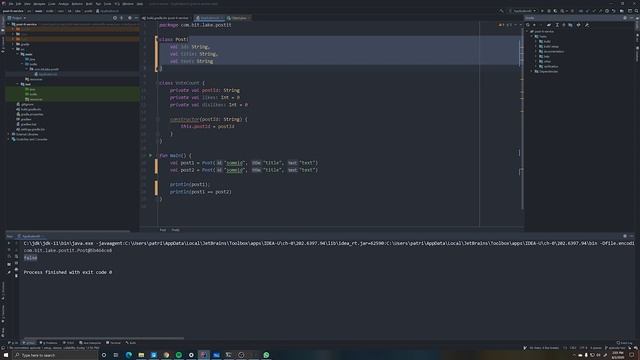Toggle soft-wrap in the Run console
This screenshot has width=640, height=360.
(x=16, y=257)
